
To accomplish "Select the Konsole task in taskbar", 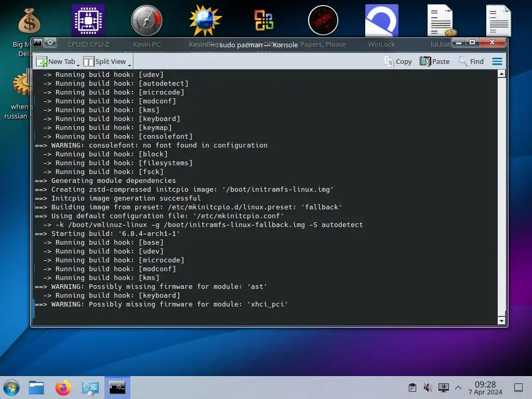I will [117, 388].
